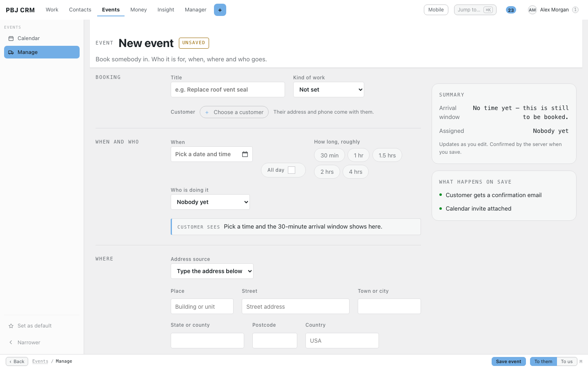
Task: Open the Insight menu
Action: 166,10
